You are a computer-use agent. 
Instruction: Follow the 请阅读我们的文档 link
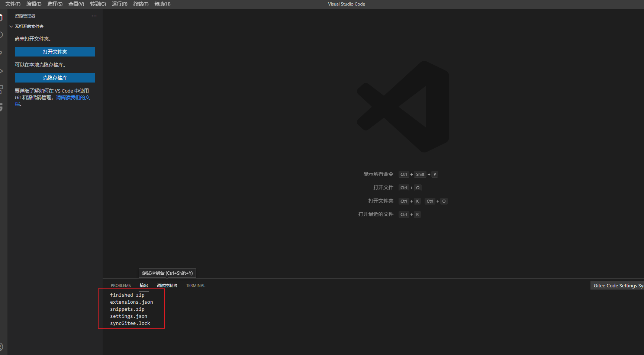[73, 97]
